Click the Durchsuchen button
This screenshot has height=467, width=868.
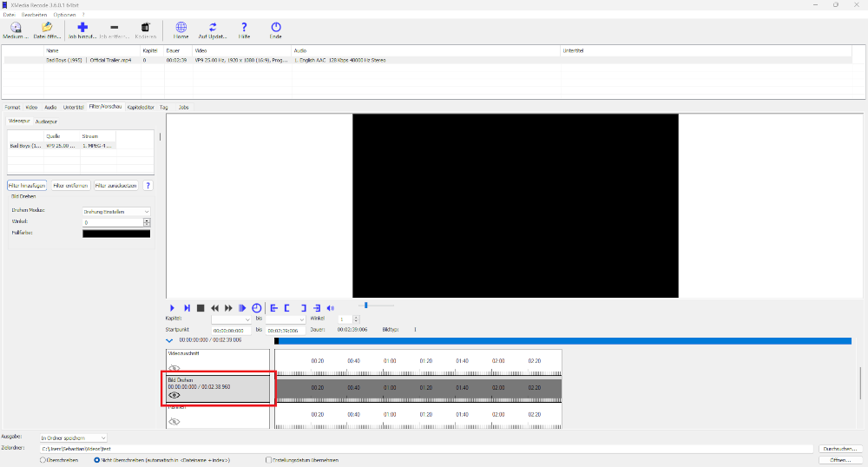point(839,449)
